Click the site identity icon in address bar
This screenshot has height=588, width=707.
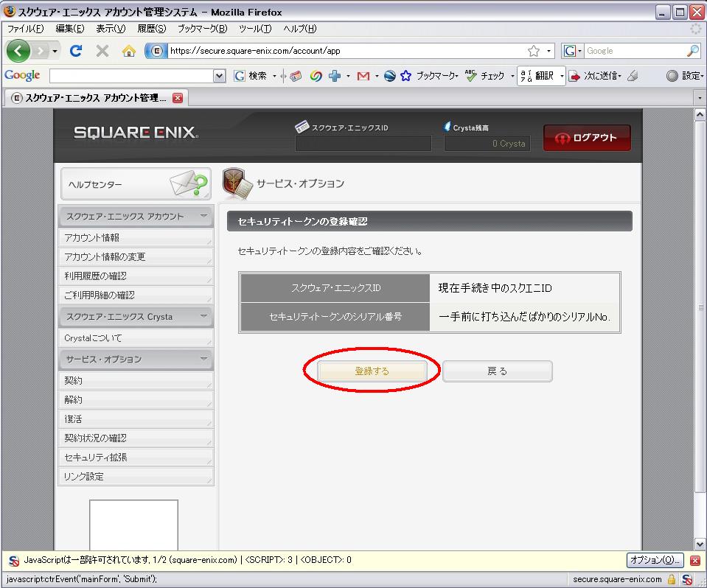pos(156,51)
